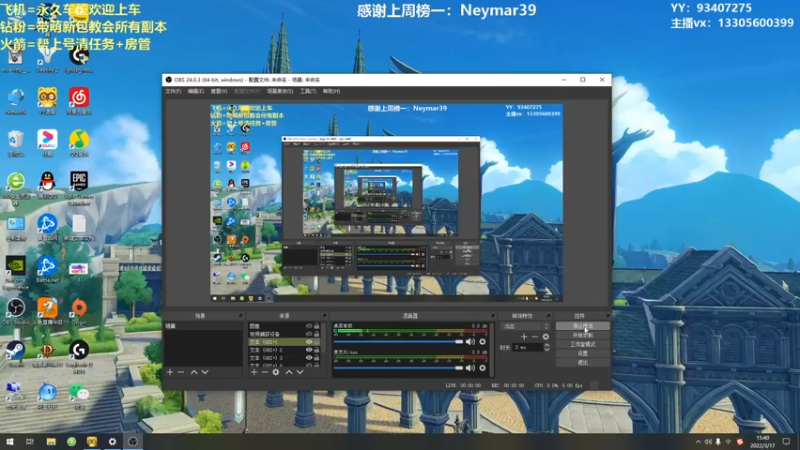800x450 pixels.
Task: Mute the 桌面音频 speaker icon
Action: click(x=470, y=341)
